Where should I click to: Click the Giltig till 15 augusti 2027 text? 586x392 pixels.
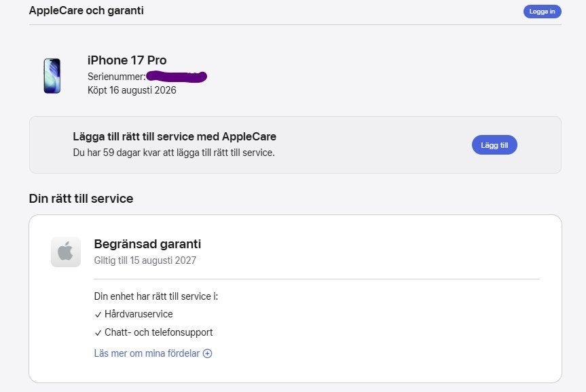click(x=145, y=260)
